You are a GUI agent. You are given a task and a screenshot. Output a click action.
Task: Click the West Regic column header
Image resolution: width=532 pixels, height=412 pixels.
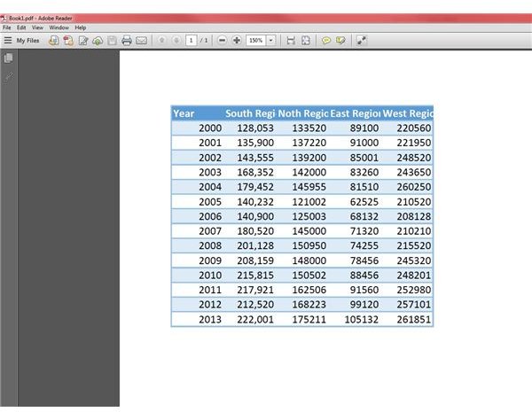tap(408, 113)
